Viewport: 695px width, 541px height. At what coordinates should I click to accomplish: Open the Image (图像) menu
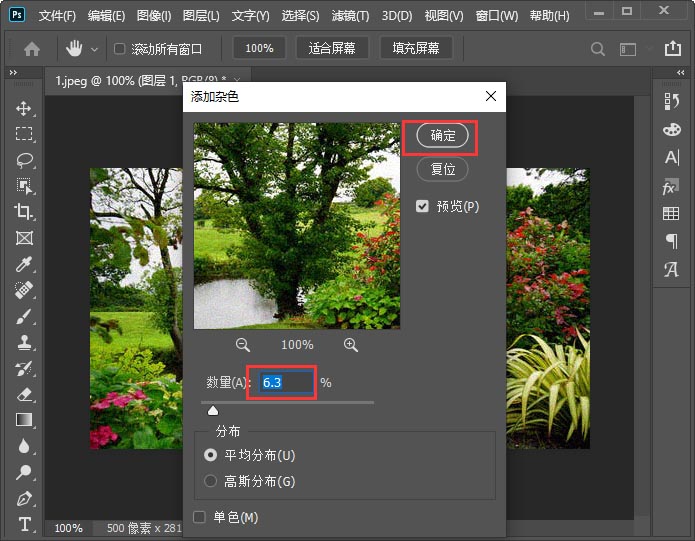coord(154,16)
